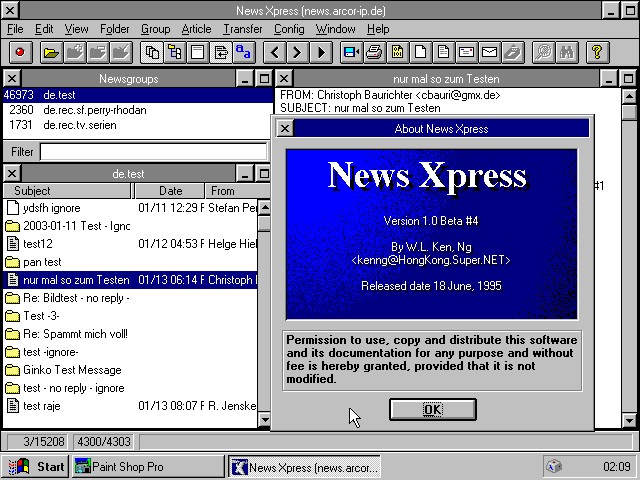Click the Date column header

pos(170,191)
